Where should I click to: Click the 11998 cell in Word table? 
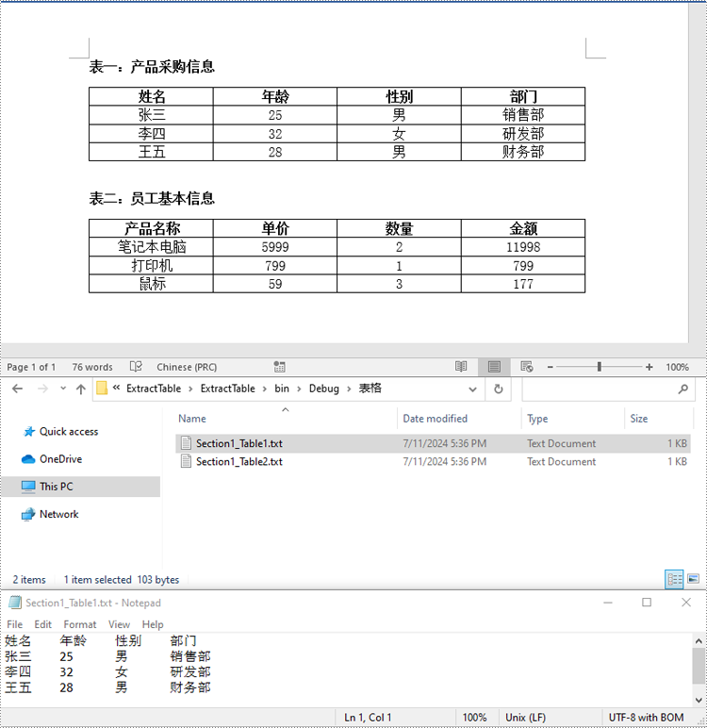[x=523, y=247]
